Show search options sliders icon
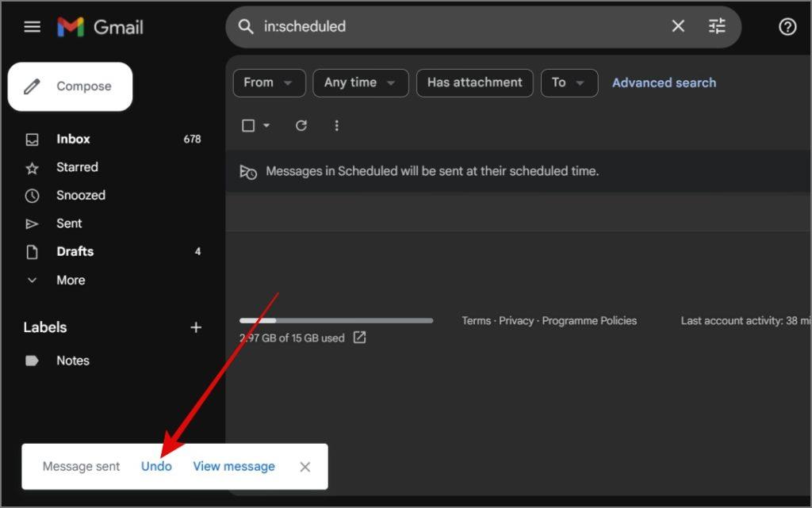 pyautogui.click(x=717, y=26)
